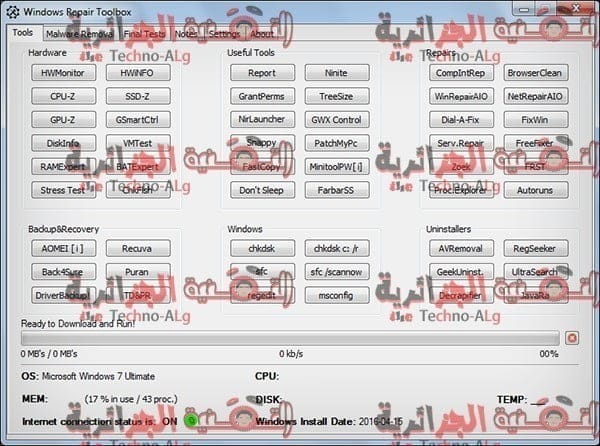Open msconfig

point(337,295)
